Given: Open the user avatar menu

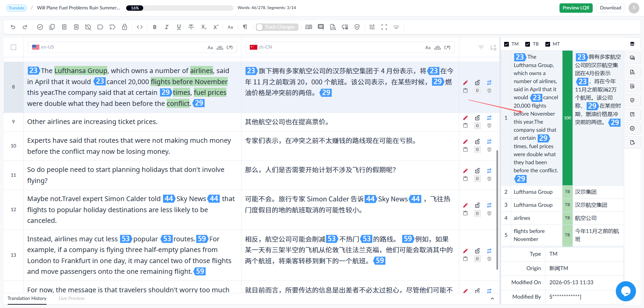Looking at the screenshot, I should pos(634,8).
